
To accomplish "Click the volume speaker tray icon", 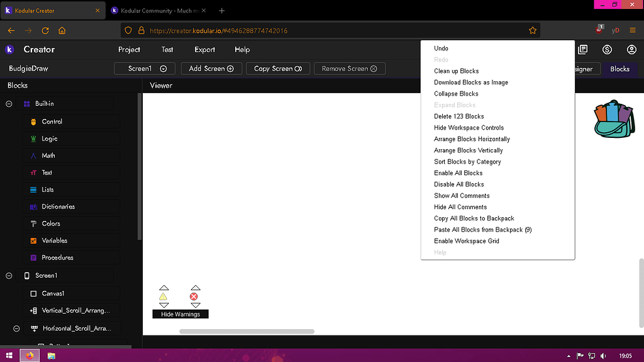I will [603, 356].
